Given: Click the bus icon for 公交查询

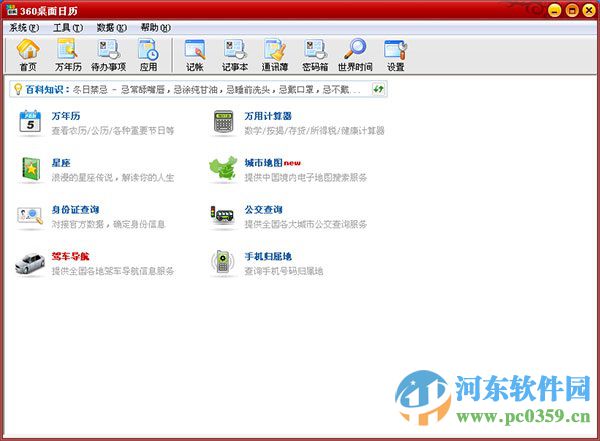Looking at the screenshot, I should [x=222, y=215].
